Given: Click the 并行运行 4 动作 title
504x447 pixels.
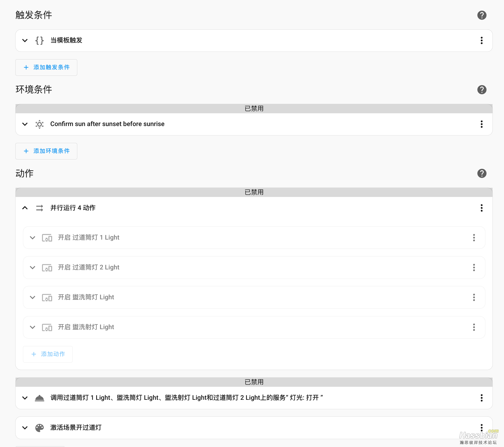Looking at the screenshot, I should pyautogui.click(x=73, y=208).
